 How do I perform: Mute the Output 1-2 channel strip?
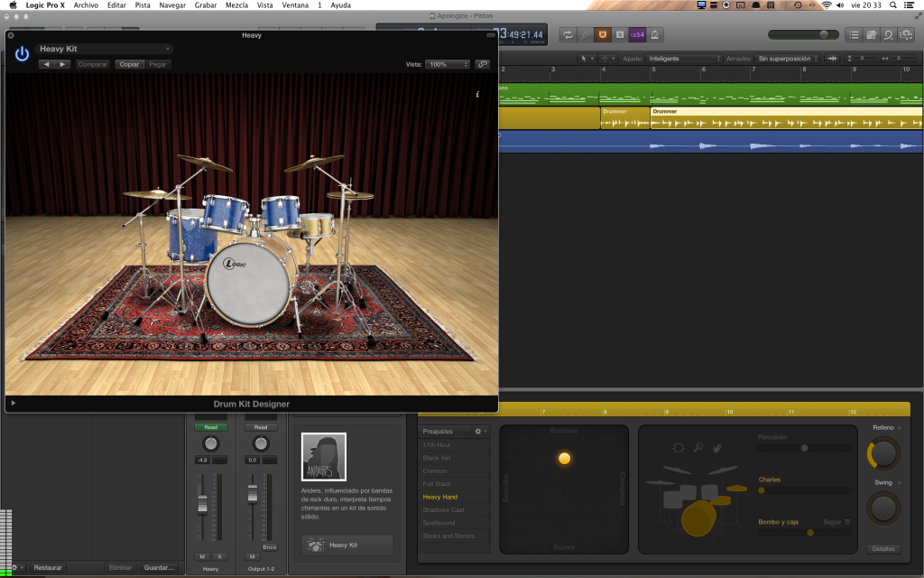coord(253,556)
